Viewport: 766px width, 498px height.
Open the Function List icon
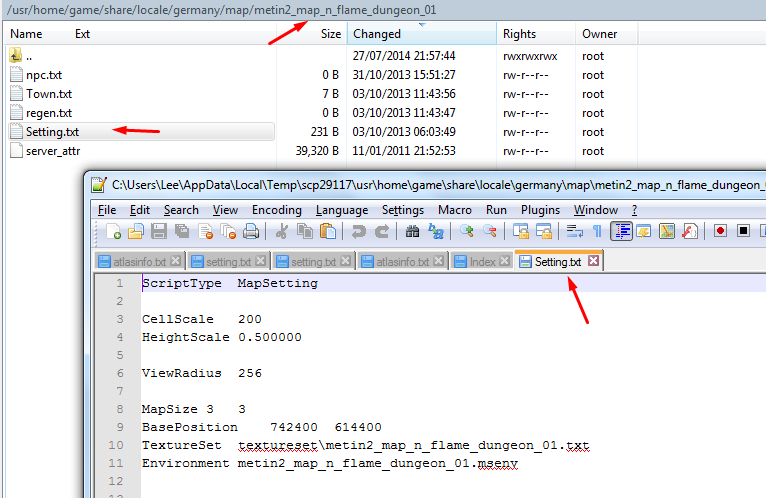tap(690, 231)
